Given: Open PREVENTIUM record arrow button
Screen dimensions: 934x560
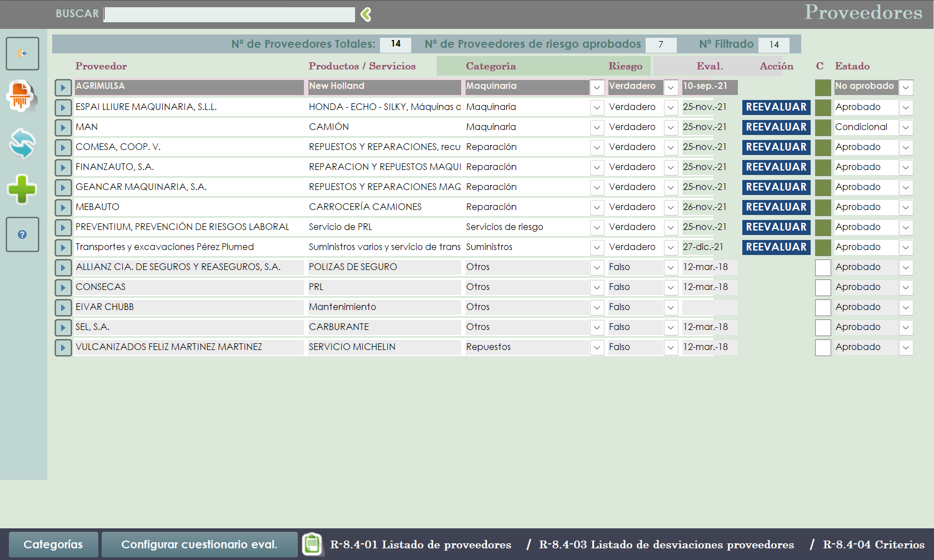Looking at the screenshot, I should point(63,227).
